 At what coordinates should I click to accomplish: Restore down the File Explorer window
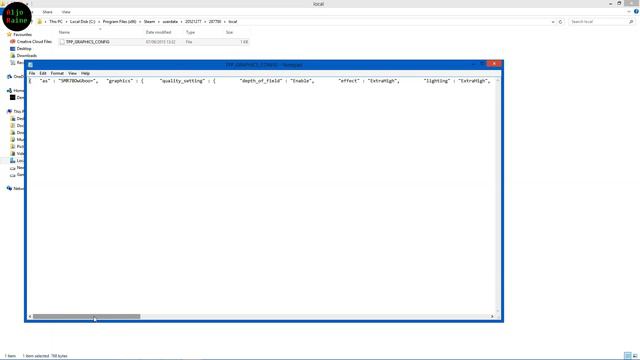point(619,3)
